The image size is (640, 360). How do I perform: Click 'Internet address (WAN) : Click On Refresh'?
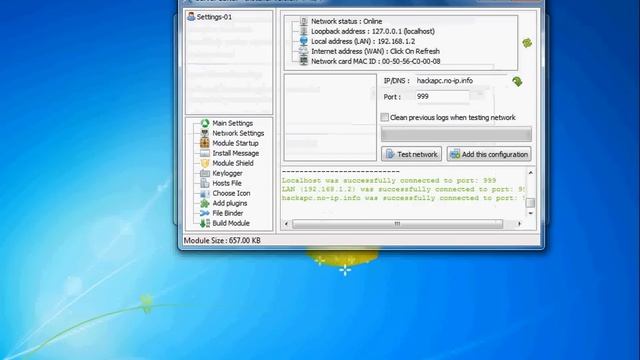click(375, 51)
